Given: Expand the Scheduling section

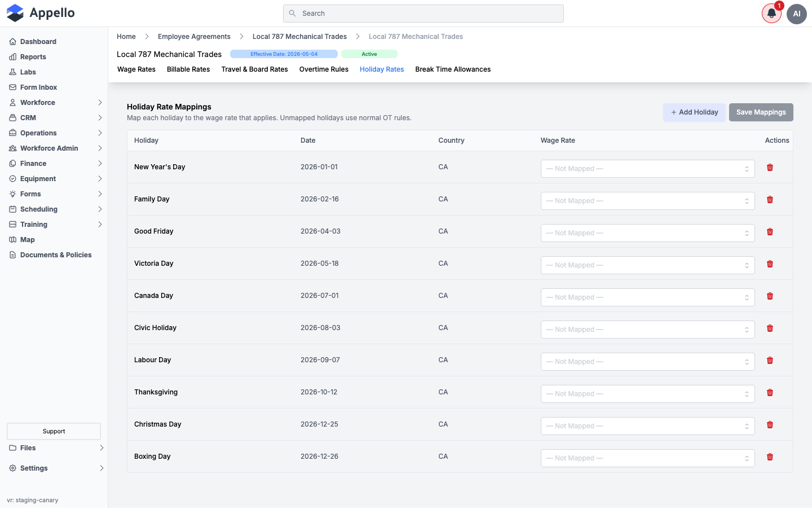Looking at the screenshot, I should pos(54,209).
